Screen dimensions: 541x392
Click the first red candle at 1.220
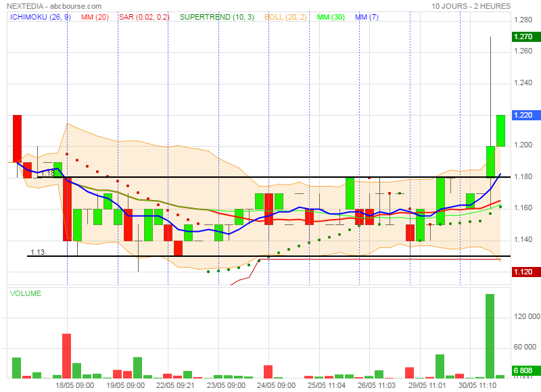pos(18,139)
